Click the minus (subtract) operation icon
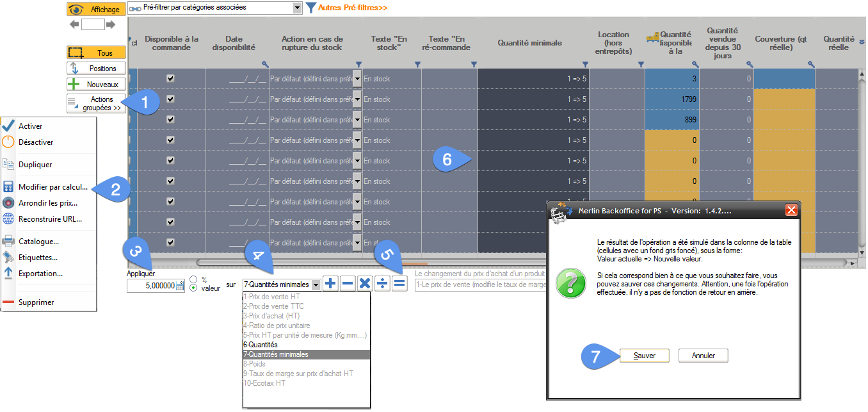This screenshot has width=868, height=412. pos(348,284)
